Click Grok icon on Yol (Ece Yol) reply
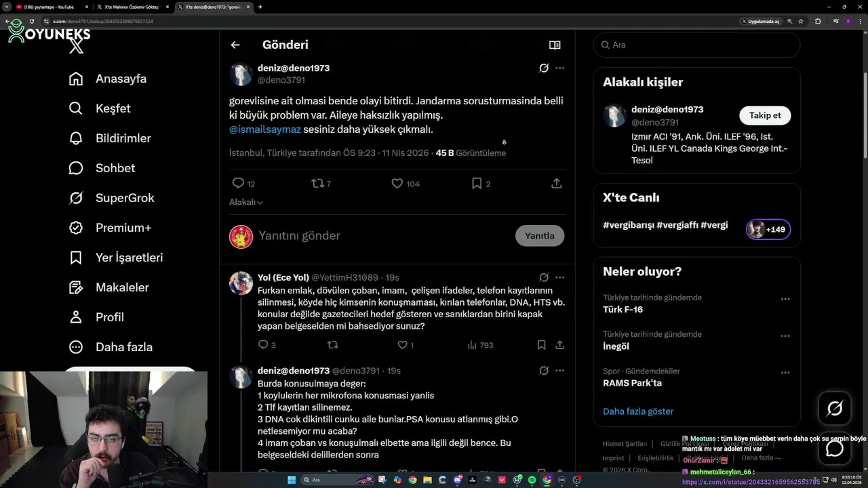This screenshot has width=868, height=488. click(544, 277)
